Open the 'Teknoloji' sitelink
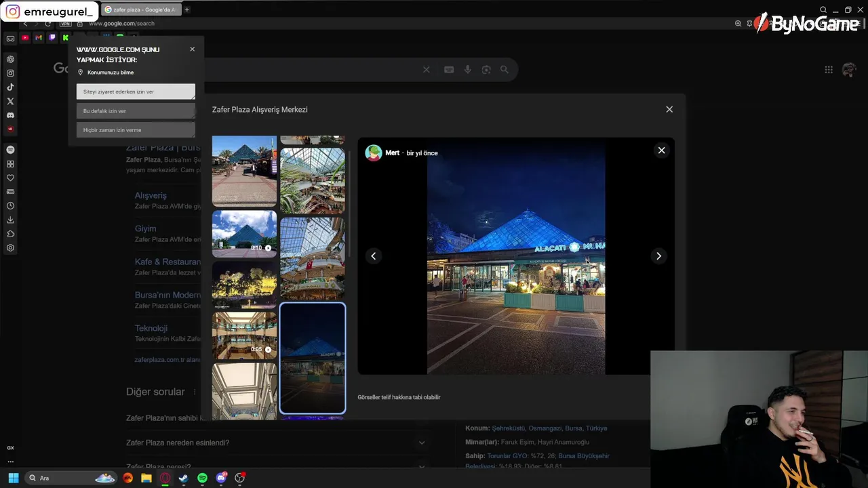Image resolution: width=868 pixels, height=488 pixels. 151,328
